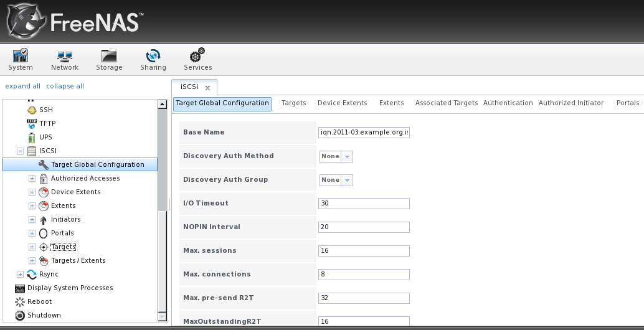Expand the Portals tree node
644x330 pixels.
coord(32,233)
